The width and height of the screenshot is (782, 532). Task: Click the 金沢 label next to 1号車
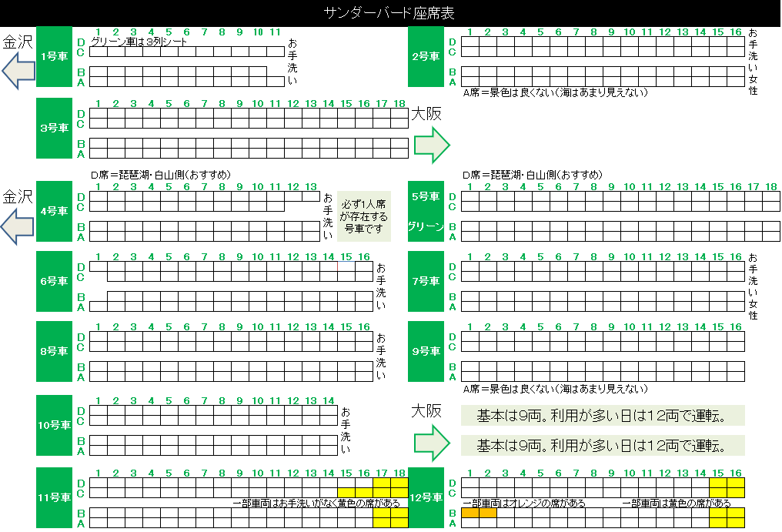point(18,42)
